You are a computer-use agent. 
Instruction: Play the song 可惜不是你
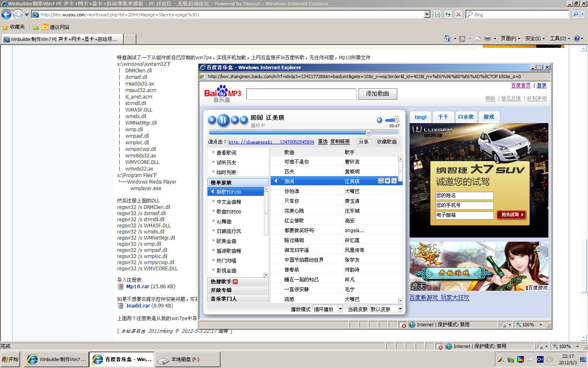coord(296,162)
